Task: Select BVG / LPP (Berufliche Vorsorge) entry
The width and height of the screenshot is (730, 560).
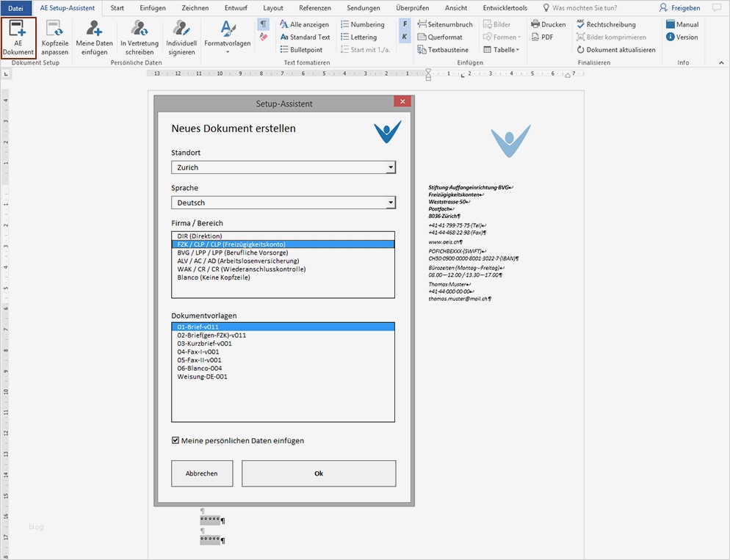Action: click(283, 252)
